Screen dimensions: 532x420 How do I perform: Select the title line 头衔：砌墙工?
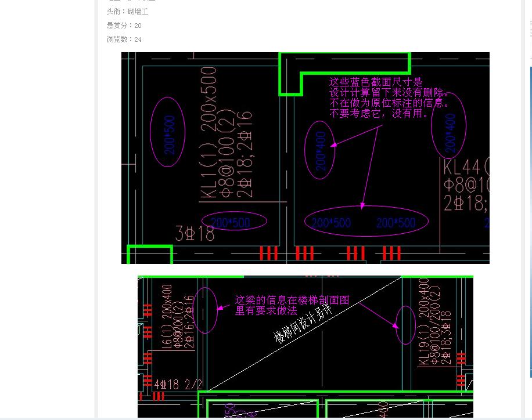127,12
